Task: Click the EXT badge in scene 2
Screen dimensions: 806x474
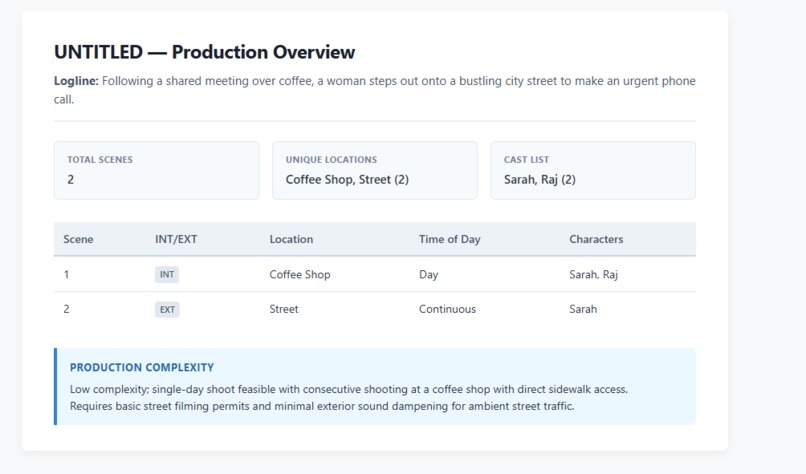Action: (167, 309)
